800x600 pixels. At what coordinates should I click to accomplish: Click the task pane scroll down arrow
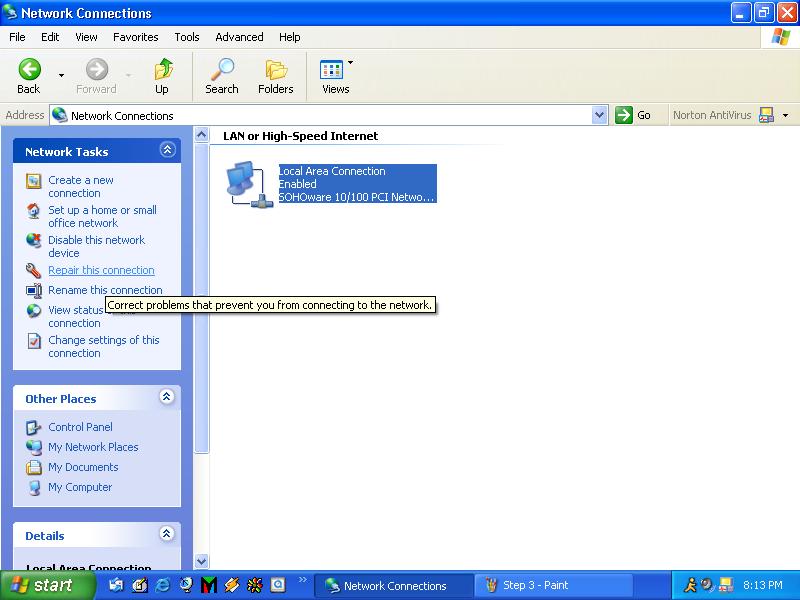click(202, 561)
